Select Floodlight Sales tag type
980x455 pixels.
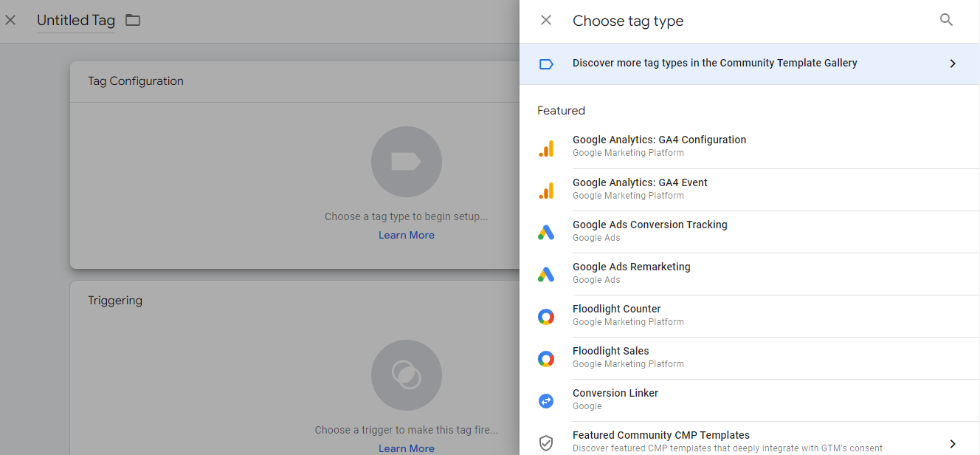tap(610, 352)
